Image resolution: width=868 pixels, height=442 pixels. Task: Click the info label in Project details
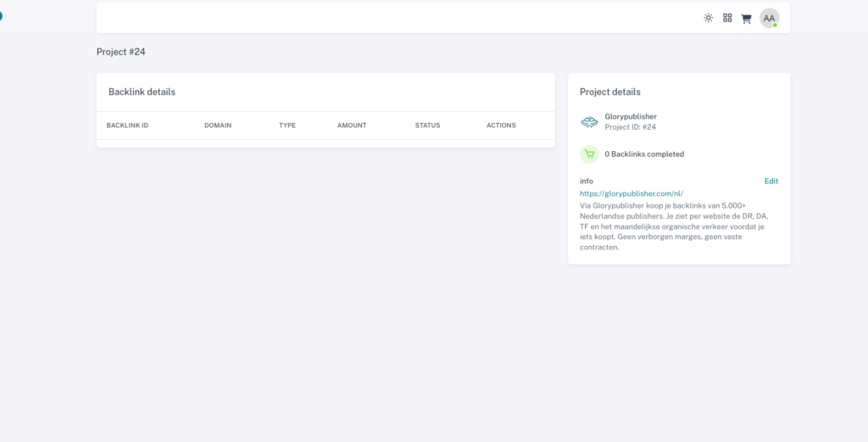click(587, 181)
